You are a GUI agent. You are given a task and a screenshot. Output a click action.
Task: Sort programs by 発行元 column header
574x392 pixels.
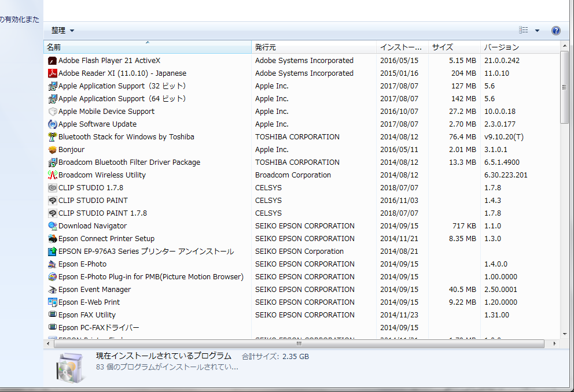click(x=313, y=47)
